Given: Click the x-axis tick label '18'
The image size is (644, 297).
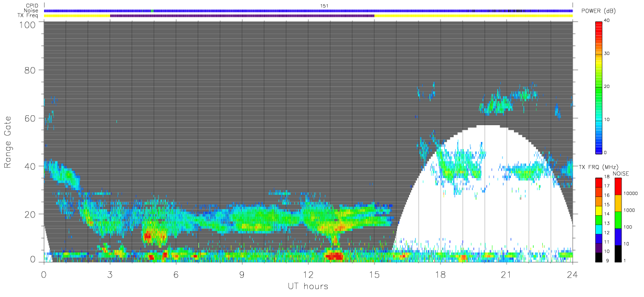Looking at the screenshot, I should pyautogui.click(x=440, y=274).
